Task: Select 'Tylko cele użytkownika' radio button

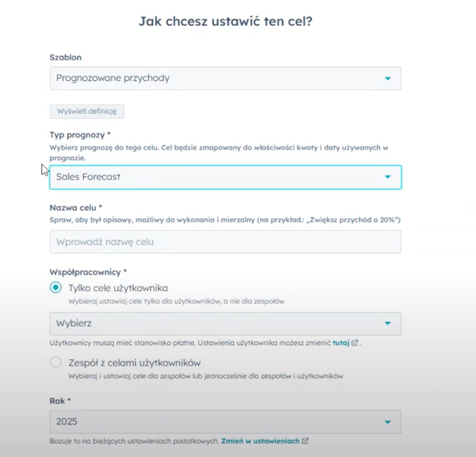Action: [56, 288]
